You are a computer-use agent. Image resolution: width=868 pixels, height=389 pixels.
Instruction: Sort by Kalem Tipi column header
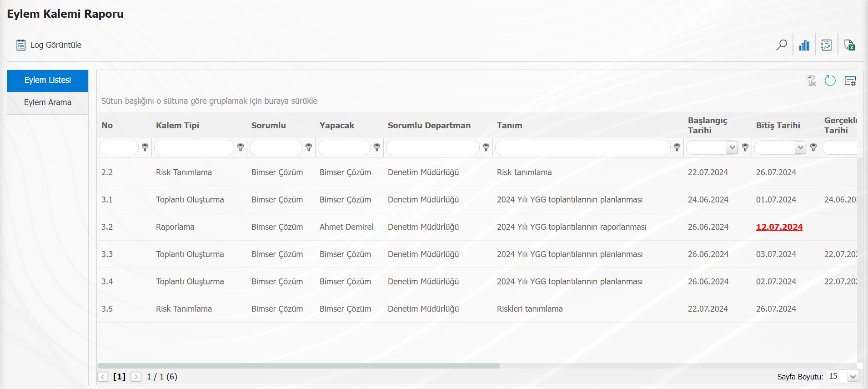pos(177,126)
